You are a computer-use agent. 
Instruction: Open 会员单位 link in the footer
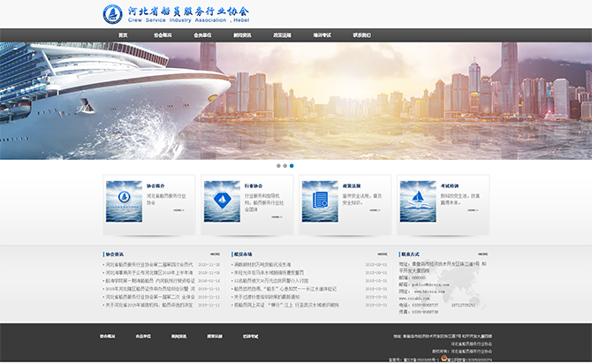pos(143,336)
